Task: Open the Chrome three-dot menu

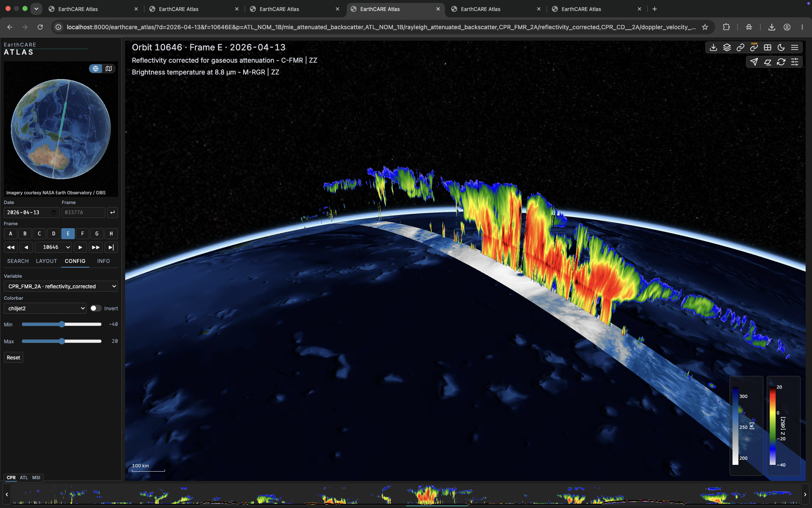Action: [802, 27]
